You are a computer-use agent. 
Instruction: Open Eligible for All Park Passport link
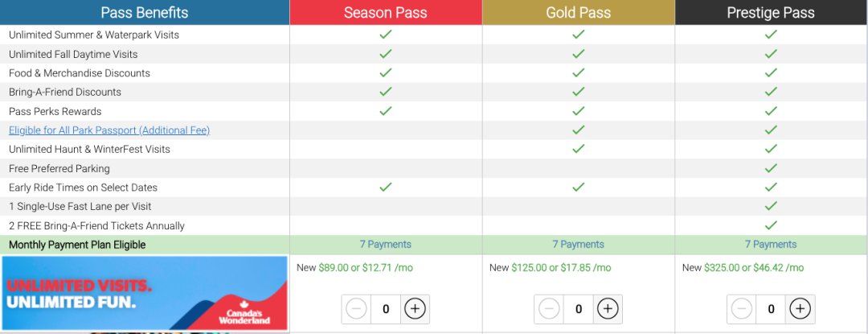click(x=109, y=130)
